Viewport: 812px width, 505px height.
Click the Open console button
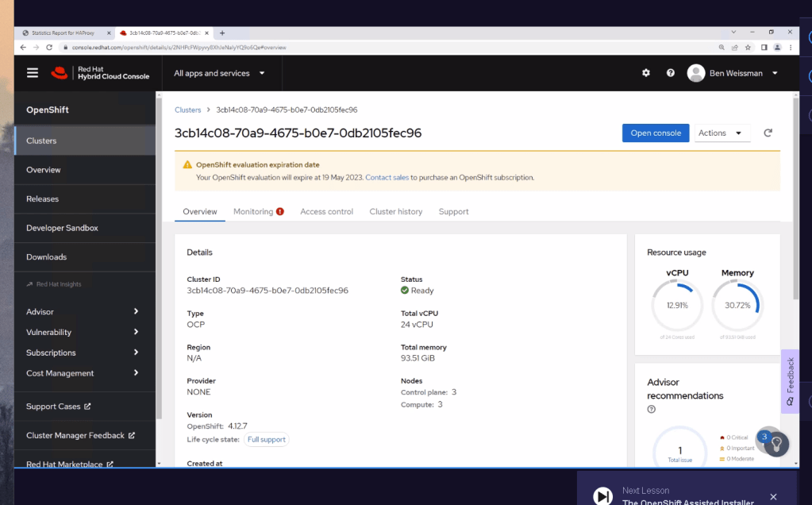pyautogui.click(x=656, y=133)
